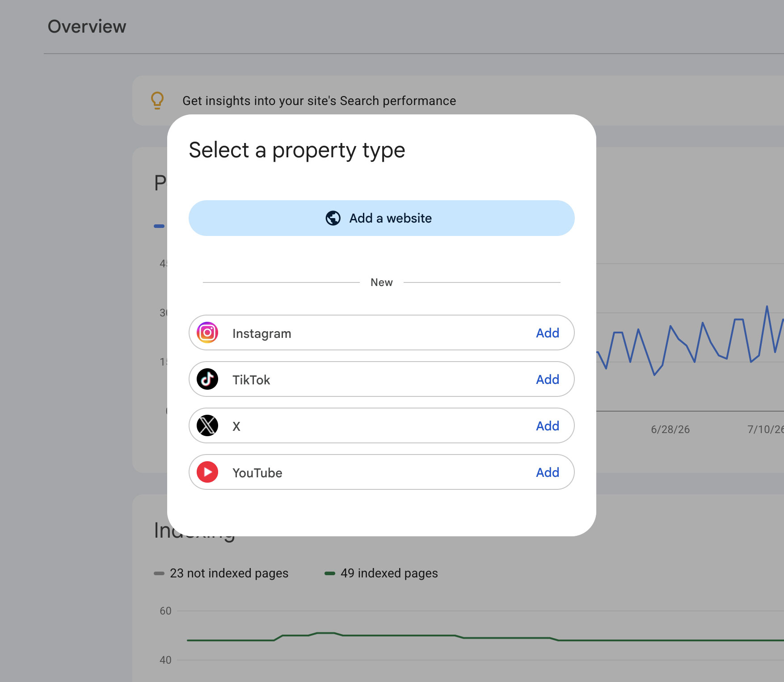Click the '49 indexed pages' legend
The height and width of the screenshot is (682, 784).
[381, 573]
